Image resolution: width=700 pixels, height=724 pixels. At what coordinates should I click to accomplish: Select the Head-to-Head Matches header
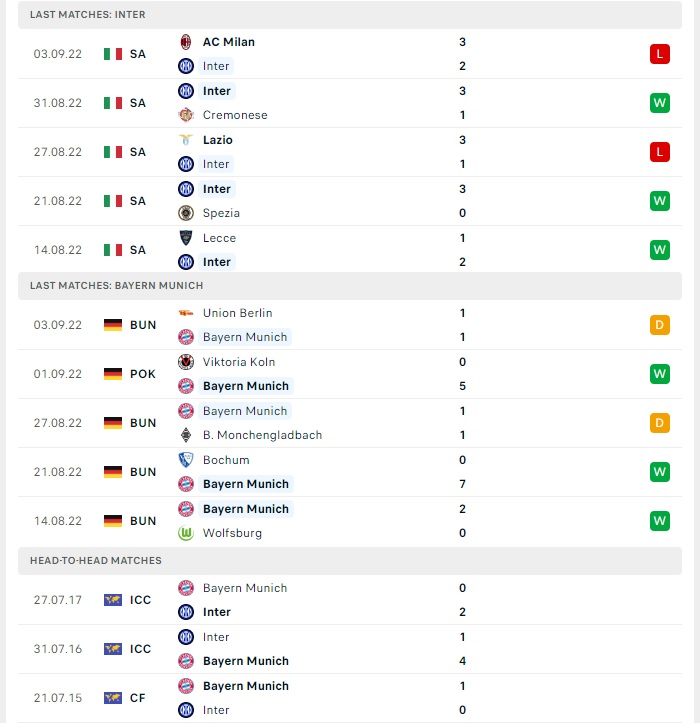(x=350, y=561)
